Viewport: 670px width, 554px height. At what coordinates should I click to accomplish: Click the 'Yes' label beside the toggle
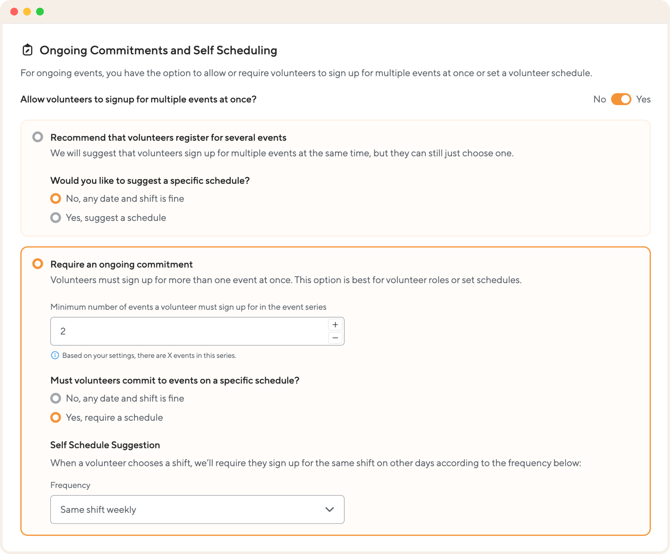[x=643, y=99]
